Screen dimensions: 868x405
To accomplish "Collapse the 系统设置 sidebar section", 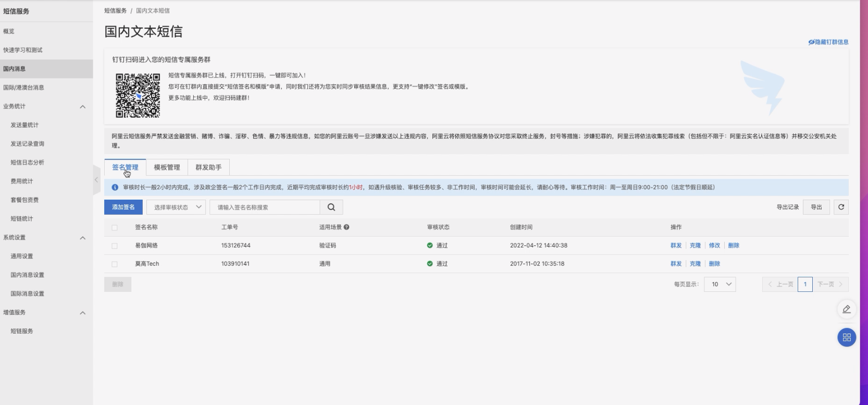I will 82,238.
